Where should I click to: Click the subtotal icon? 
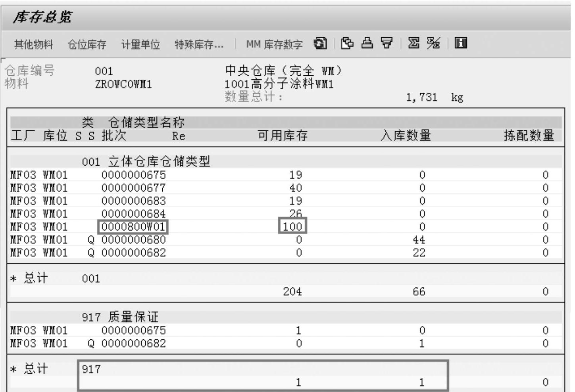coord(433,43)
